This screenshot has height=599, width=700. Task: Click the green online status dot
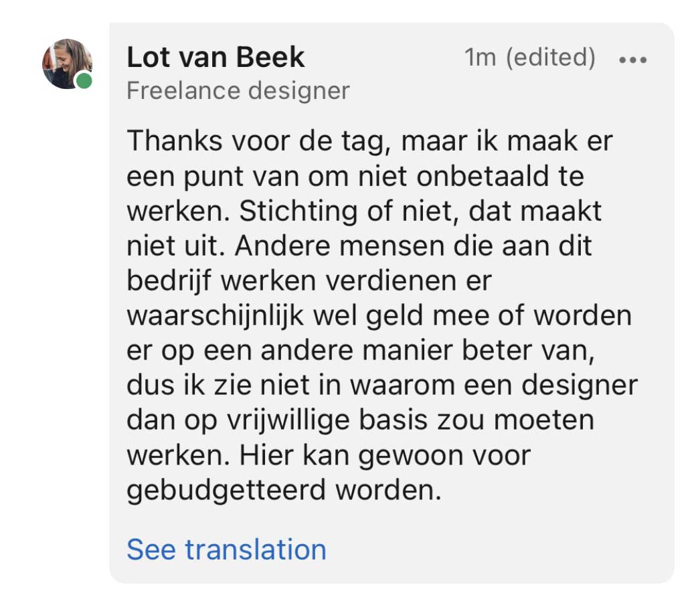84,82
